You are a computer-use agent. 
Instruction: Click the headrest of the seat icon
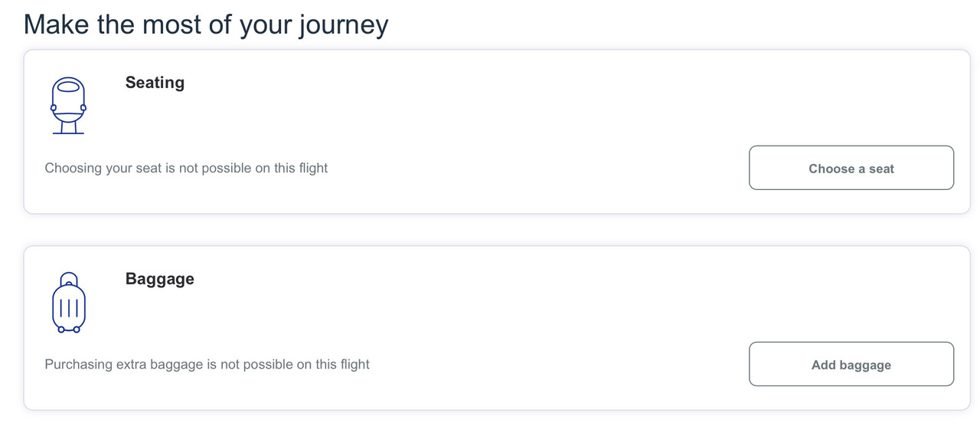(68, 87)
